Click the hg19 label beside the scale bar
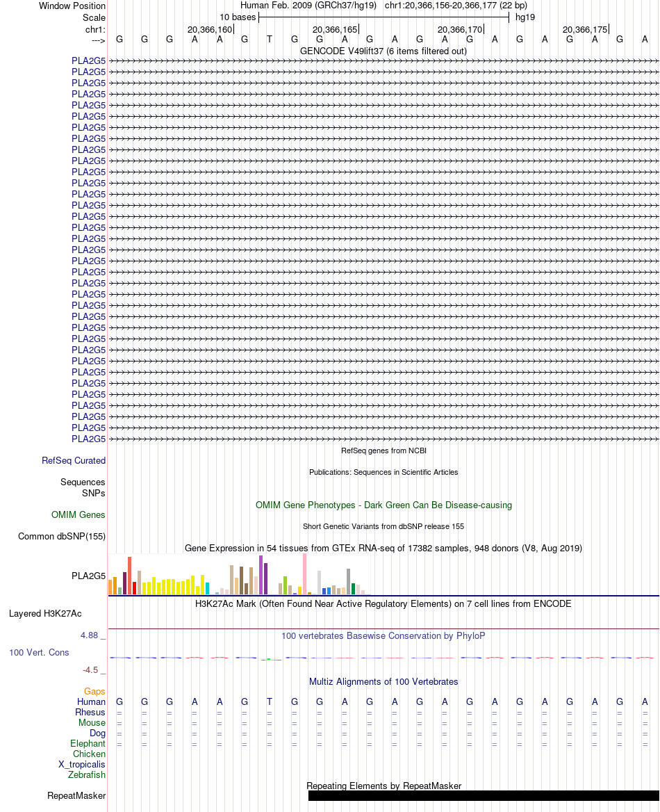660x812 pixels. click(525, 17)
